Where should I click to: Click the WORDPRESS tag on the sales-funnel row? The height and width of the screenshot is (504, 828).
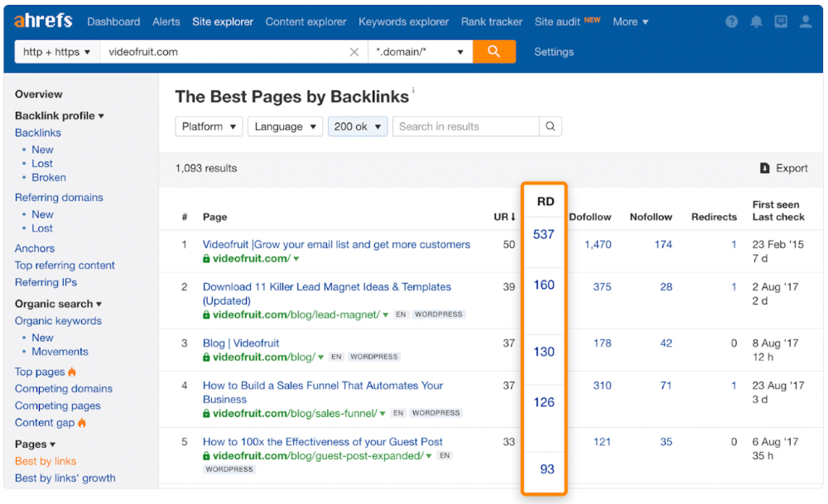[x=436, y=413]
